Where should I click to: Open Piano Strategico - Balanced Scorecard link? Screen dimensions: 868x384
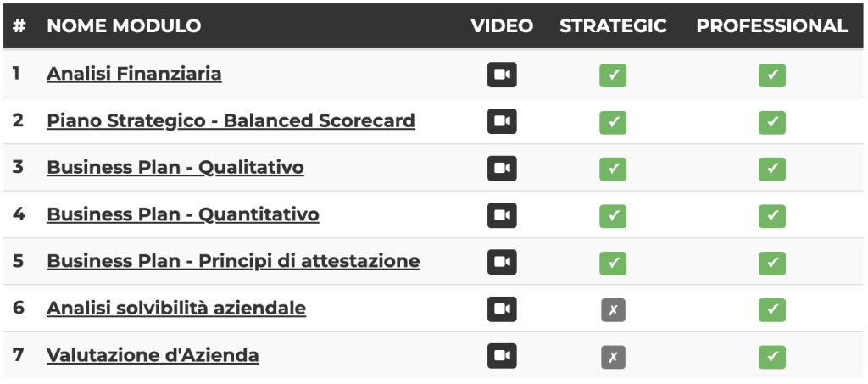[231, 120]
